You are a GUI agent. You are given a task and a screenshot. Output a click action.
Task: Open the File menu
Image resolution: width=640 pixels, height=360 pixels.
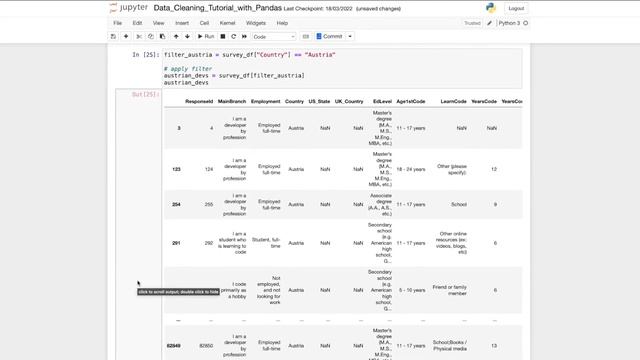tap(118, 23)
